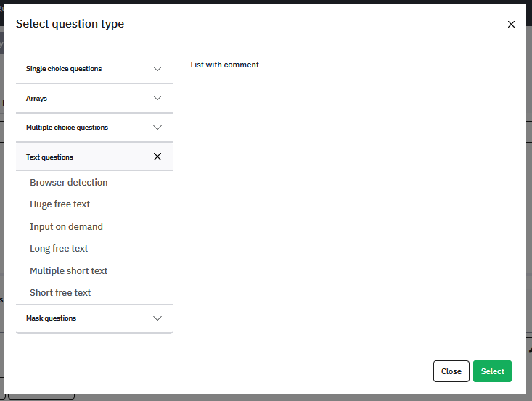Expand Single choice questions chevron
This screenshot has width=532, height=401.
point(157,69)
